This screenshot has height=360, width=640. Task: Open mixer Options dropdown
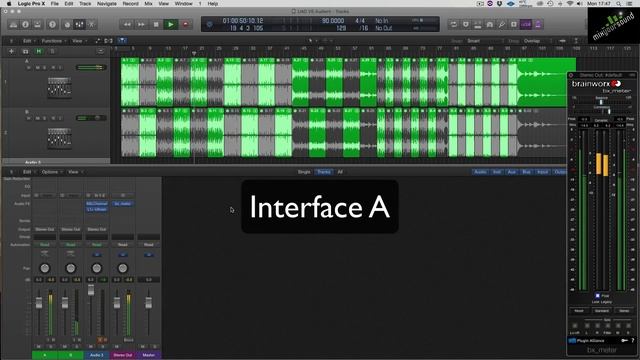click(51, 172)
